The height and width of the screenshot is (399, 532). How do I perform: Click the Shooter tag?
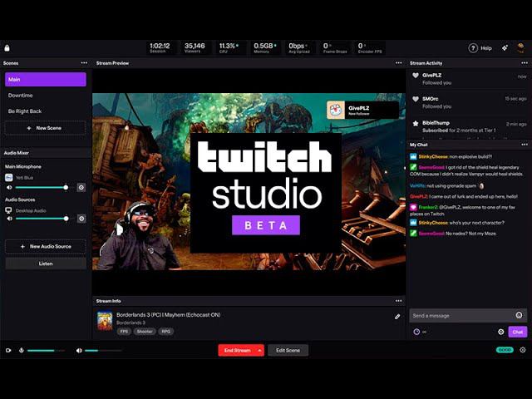coord(145,331)
